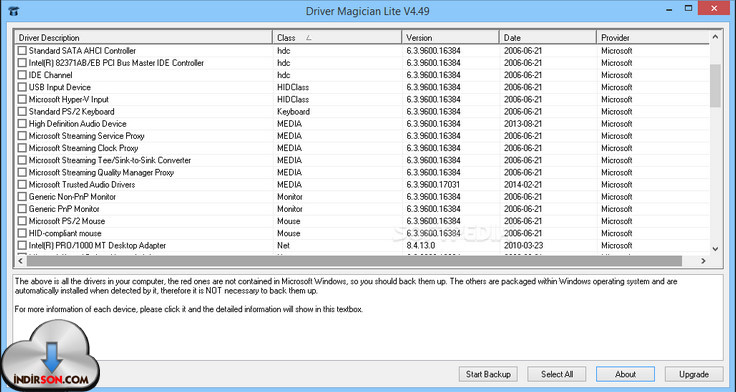
Task: Open the About dialog button
Action: [625, 374]
